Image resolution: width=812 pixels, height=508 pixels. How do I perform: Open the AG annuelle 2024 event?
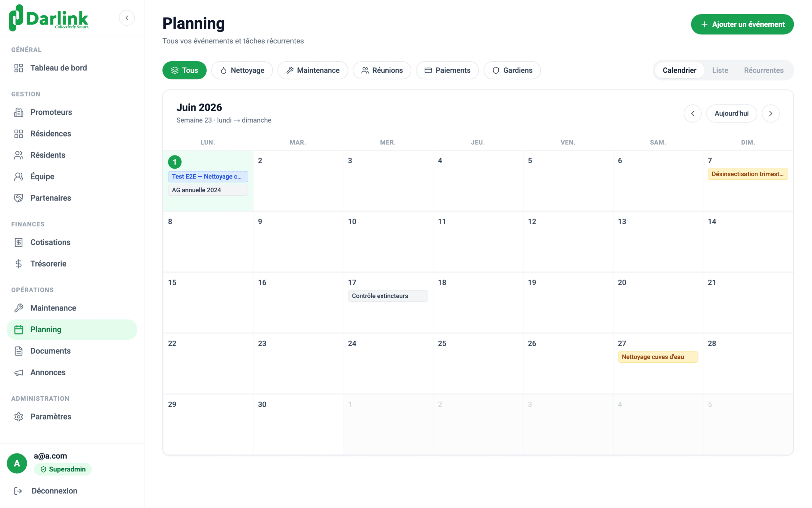click(x=208, y=190)
